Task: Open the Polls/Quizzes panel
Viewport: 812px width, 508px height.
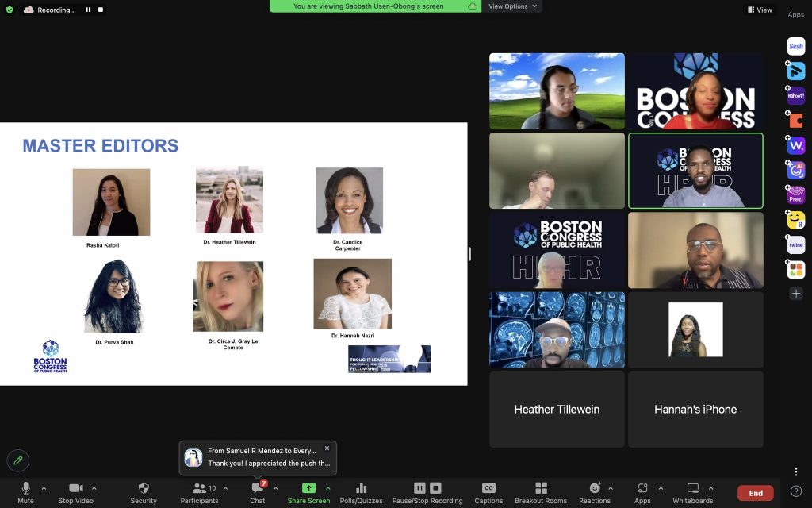Action: (x=361, y=492)
